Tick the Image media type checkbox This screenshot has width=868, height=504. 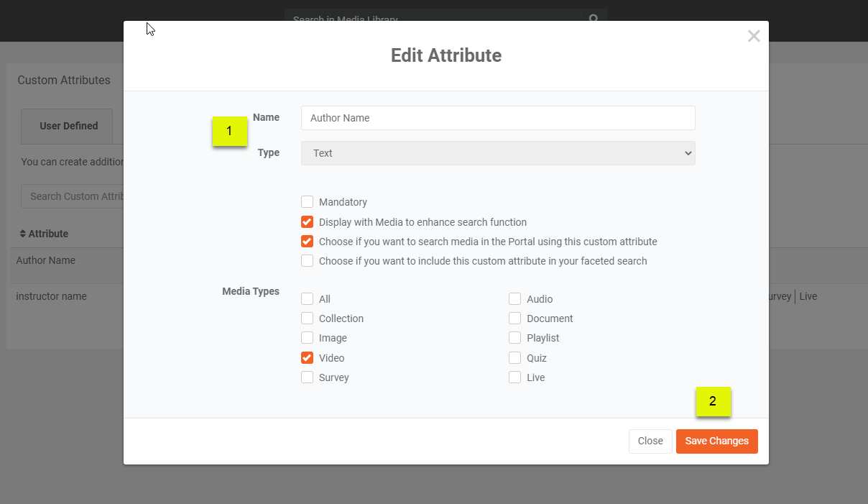[308, 338]
